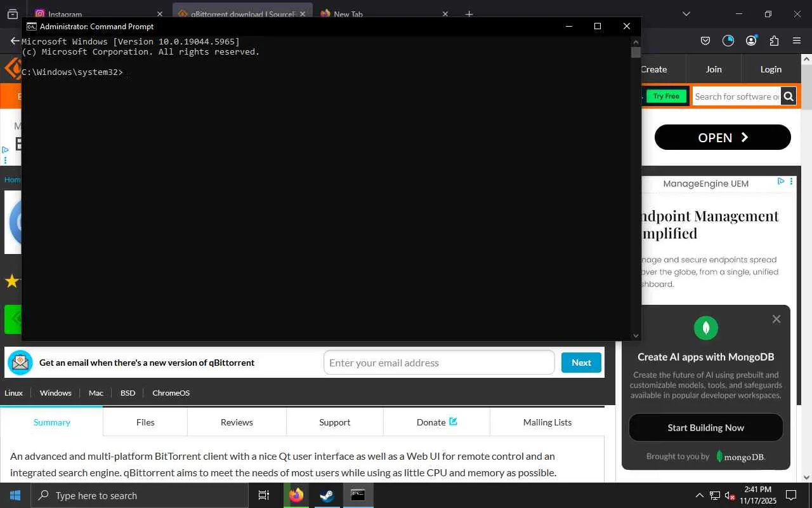Viewport: 812px width, 508px height.
Task: Close the Instagram tab
Action: (160, 14)
